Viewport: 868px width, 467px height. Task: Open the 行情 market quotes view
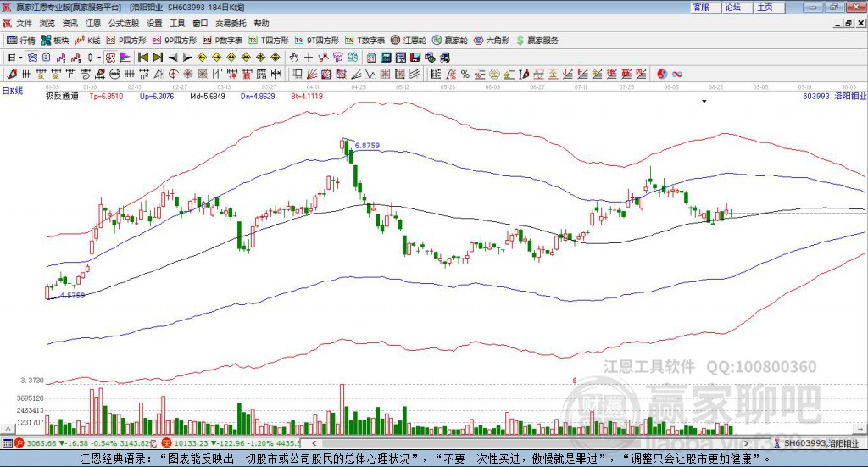pyautogui.click(x=20, y=41)
